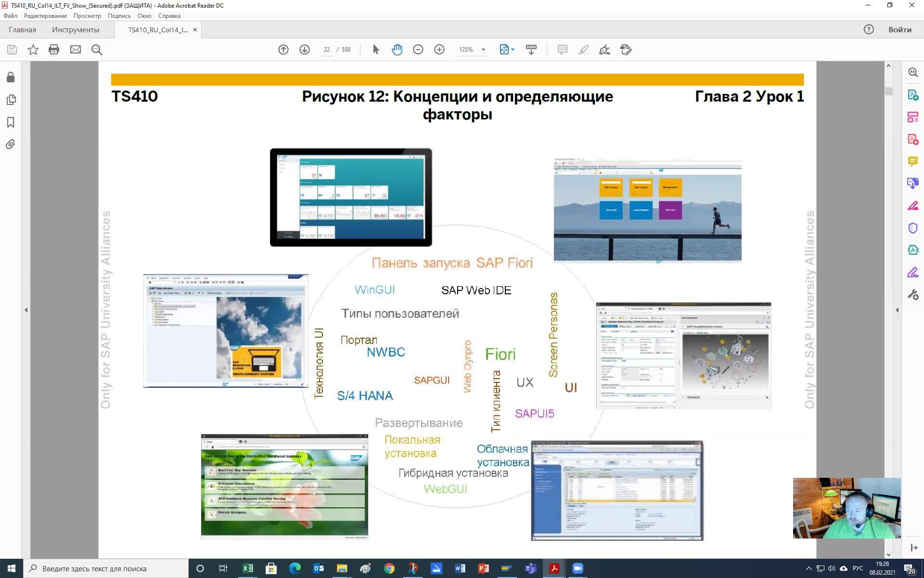Click the РУС language indicator in the tray
924x578 pixels.
[x=858, y=568]
